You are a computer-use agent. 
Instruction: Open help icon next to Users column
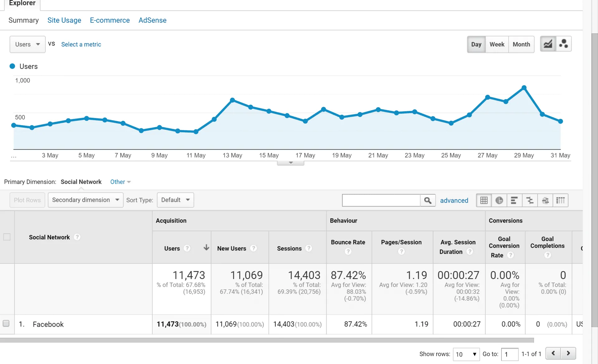pyautogui.click(x=187, y=248)
